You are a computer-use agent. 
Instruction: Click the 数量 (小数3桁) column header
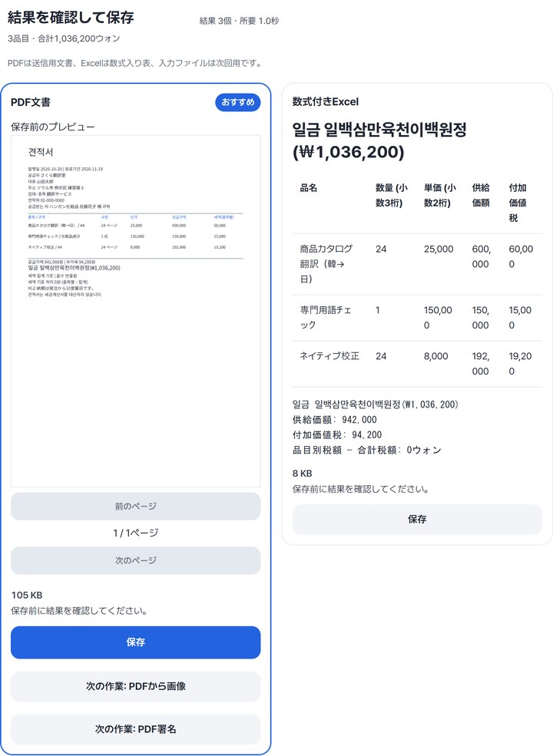click(x=392, y=195)
